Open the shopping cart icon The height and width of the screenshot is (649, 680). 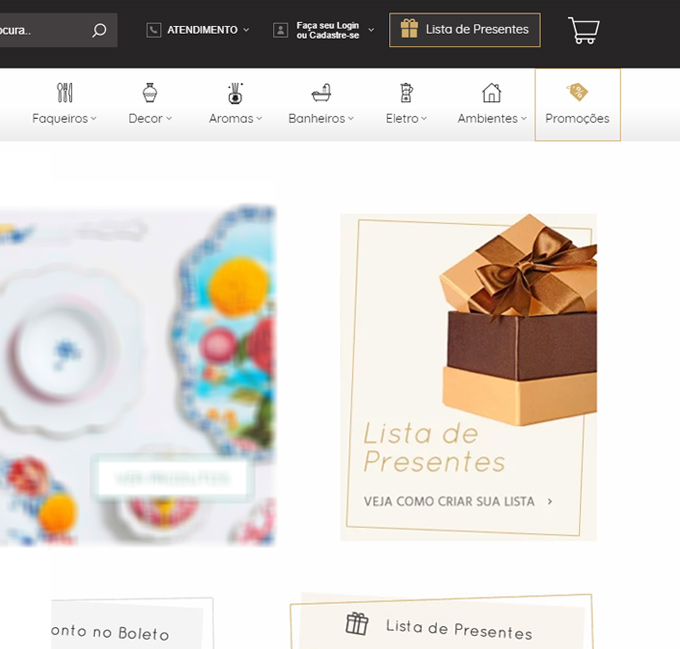pyautogui.click(x=584, y=30)
